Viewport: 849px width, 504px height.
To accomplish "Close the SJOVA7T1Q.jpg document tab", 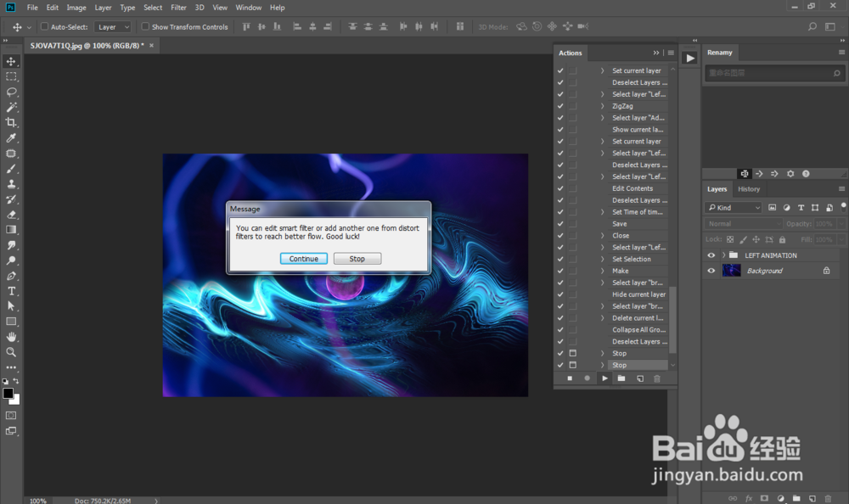I will pyautogui.click(x=152, y=46).
